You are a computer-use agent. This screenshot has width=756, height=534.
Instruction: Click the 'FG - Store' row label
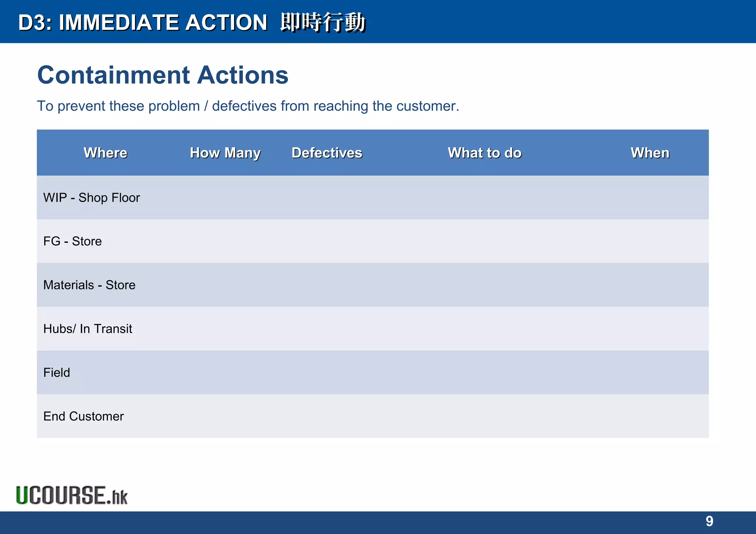72,241
